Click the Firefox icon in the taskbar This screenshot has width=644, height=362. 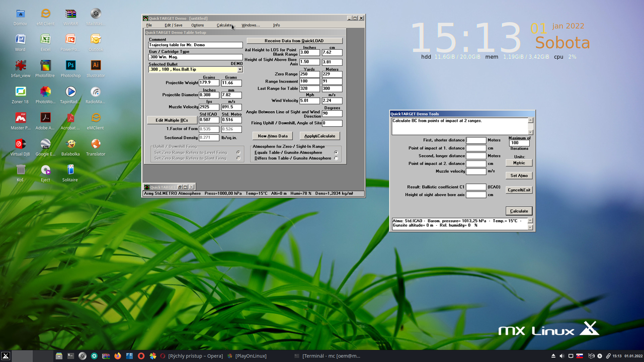[118, 356]
